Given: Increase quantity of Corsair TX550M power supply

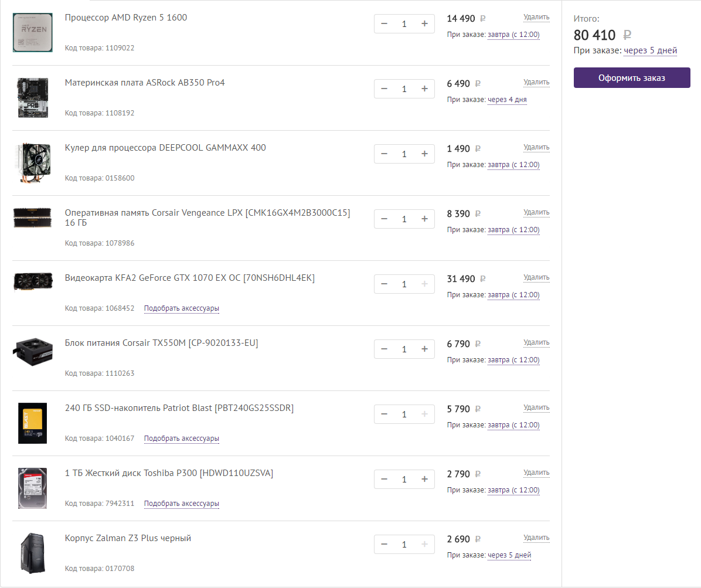Looking at the screenshot, I should 424,349.
